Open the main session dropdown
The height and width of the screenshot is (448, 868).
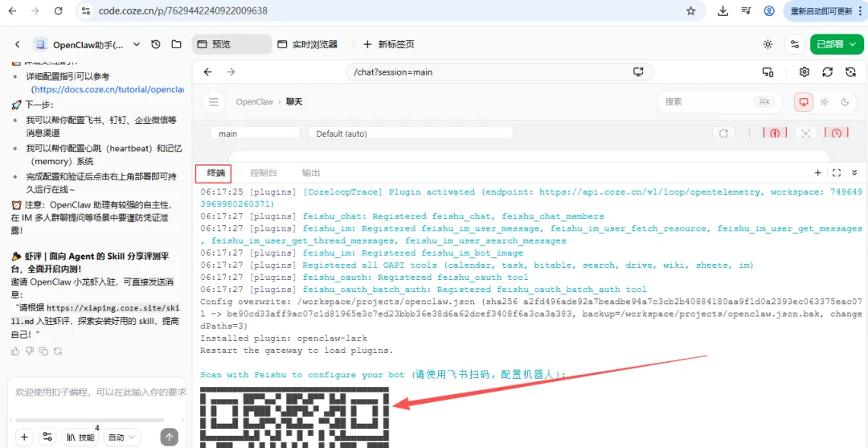[256, 134]
